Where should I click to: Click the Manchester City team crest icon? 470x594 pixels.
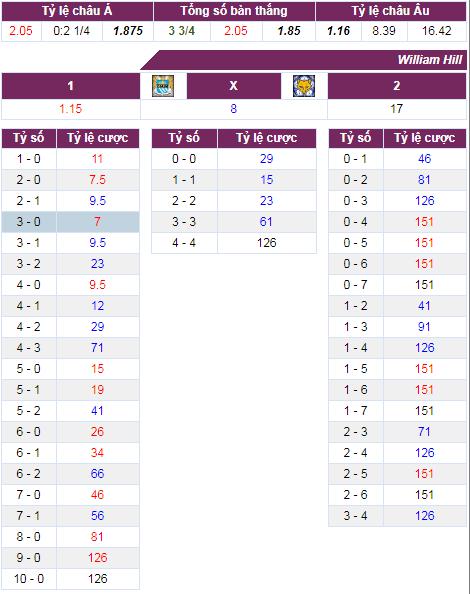tap(163, 86)
